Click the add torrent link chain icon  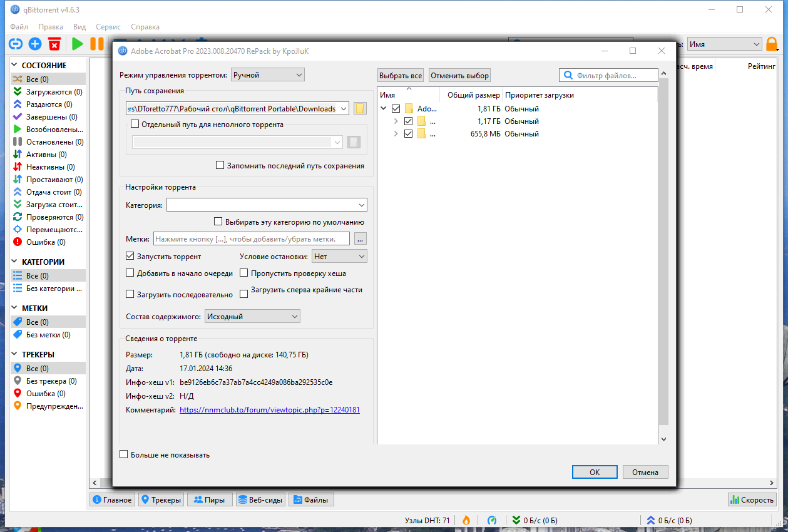[x=14, y=44]
